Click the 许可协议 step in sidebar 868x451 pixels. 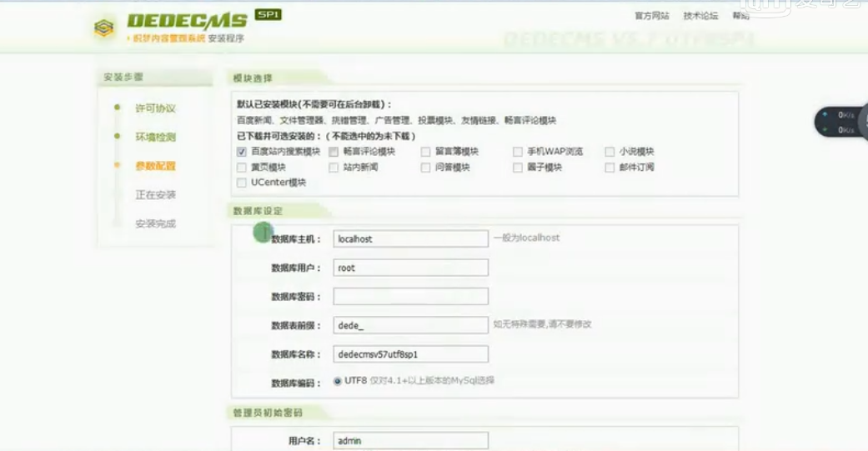click(x=155, y=108)
